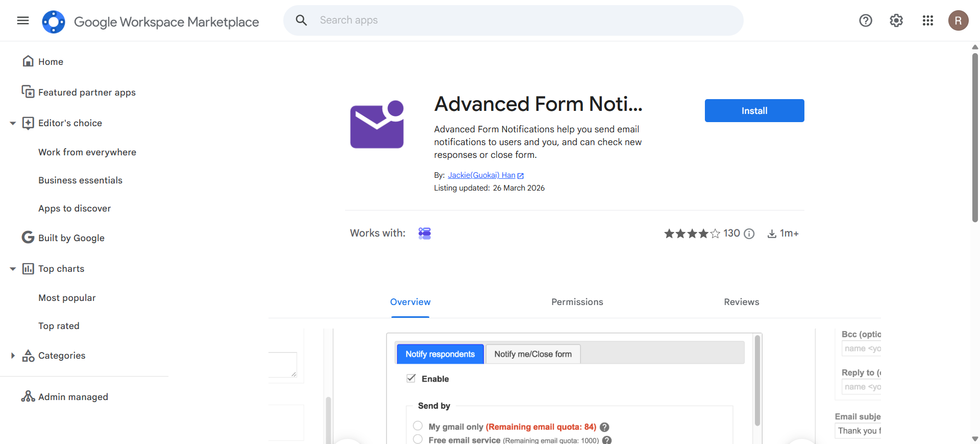Click the rating info icon beside 130
980x444 pixels.
749,233
